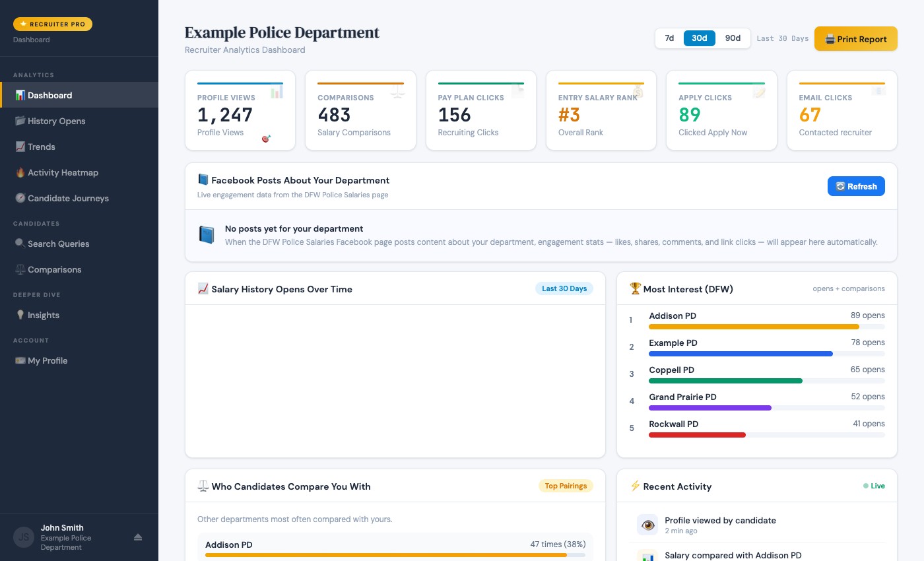Click the blue book icon in Facebook Posts section
This screenshot has height=561, width=924.
tap(207, 235)
